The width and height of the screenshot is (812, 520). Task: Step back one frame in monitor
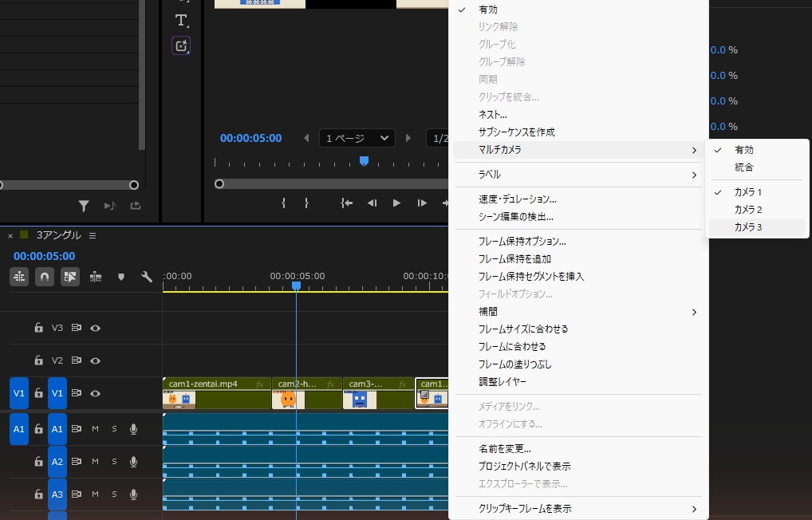point(372,203)
